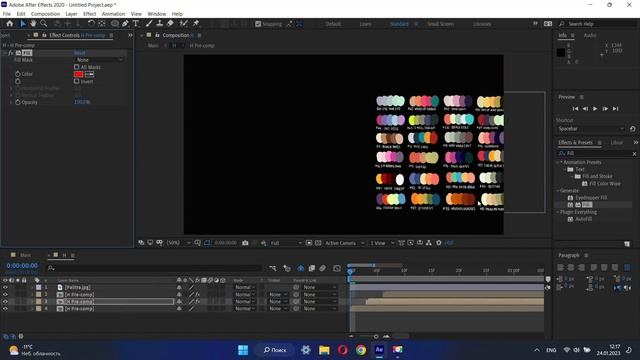This screenshot has height=360, width=640.
Task: Toggle shy switch on Palitra.jpg layer
Action: (x=179, y=287)
